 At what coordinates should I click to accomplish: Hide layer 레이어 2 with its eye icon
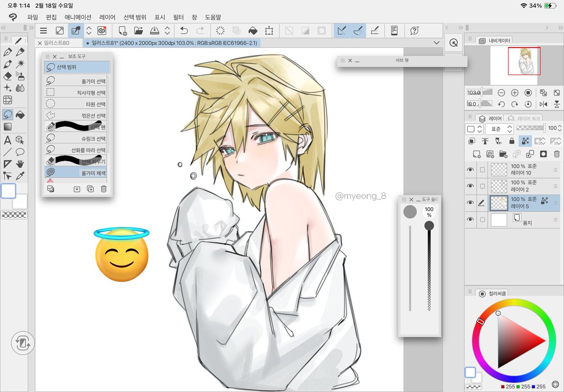pos(470,186)
